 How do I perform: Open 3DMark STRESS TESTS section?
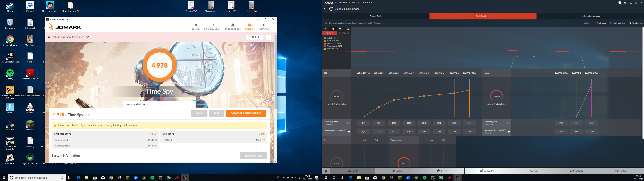(232, 27)
